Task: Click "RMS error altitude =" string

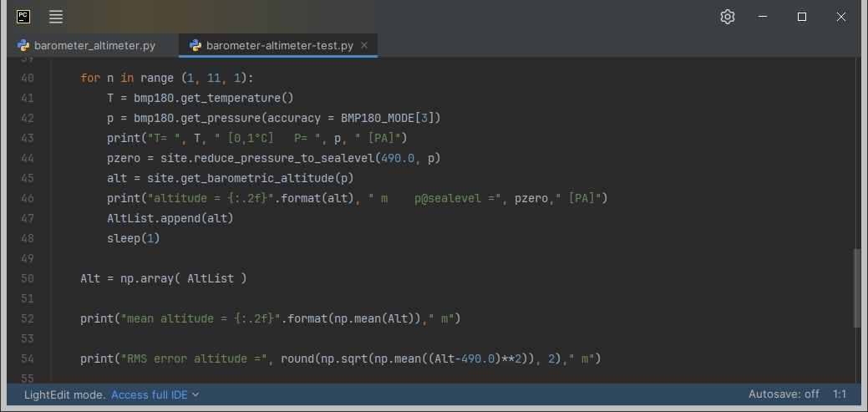Action: pyautogui.click(x=194, y=359)
